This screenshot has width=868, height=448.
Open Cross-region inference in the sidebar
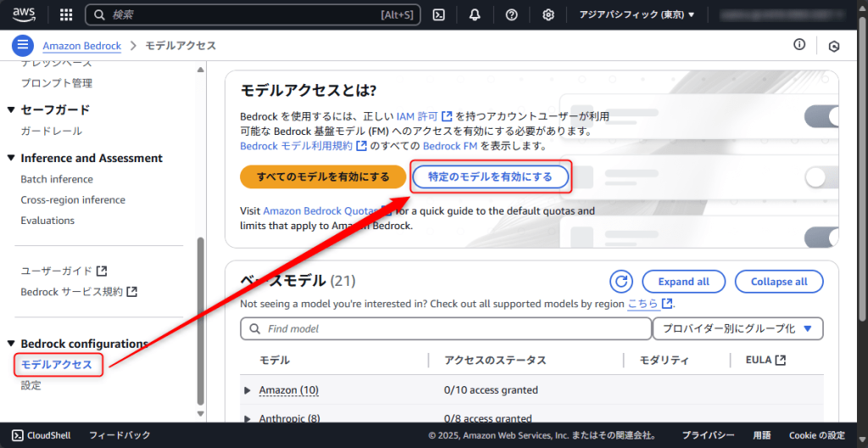(73, 199)
